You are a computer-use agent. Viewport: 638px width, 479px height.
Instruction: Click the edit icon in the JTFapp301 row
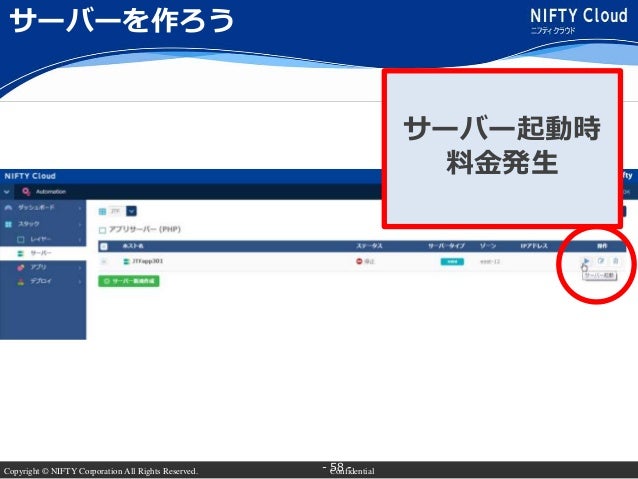601,261
